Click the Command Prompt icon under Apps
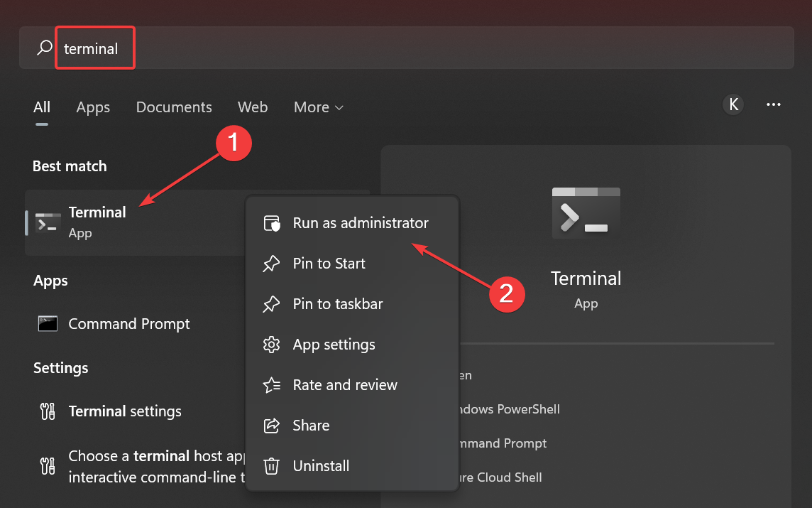This screenshot has height=508, width=812. pos(47,323)
